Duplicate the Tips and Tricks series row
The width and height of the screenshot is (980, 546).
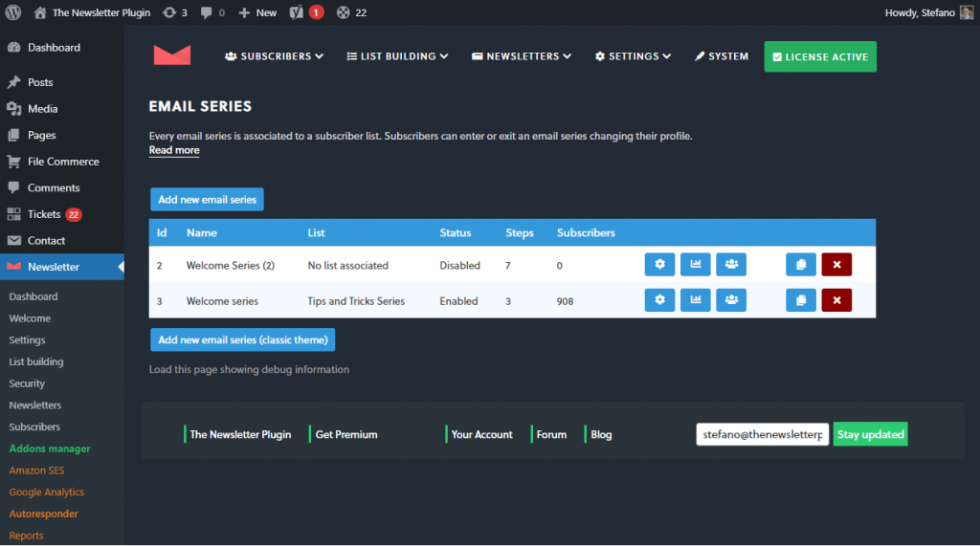tap(801, 300)
